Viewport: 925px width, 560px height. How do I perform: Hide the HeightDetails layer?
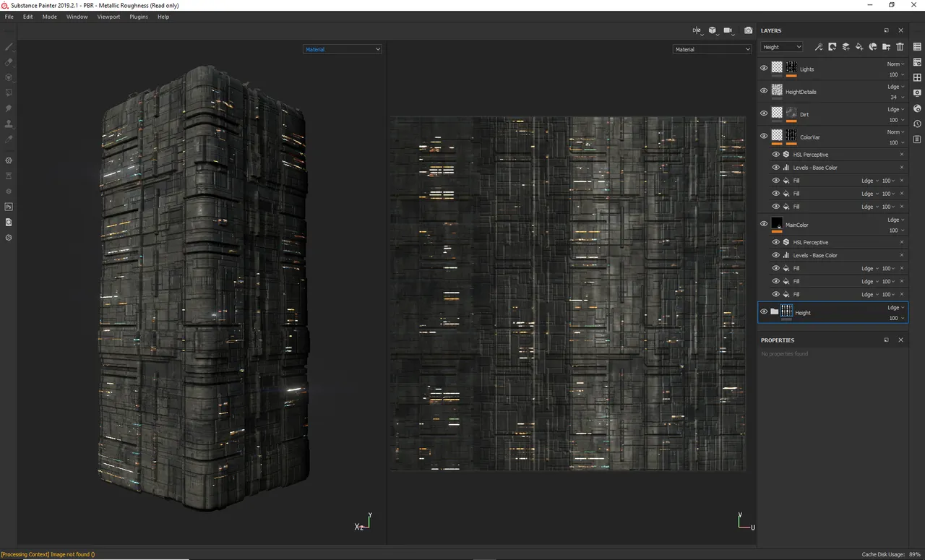tap(764, 90)
